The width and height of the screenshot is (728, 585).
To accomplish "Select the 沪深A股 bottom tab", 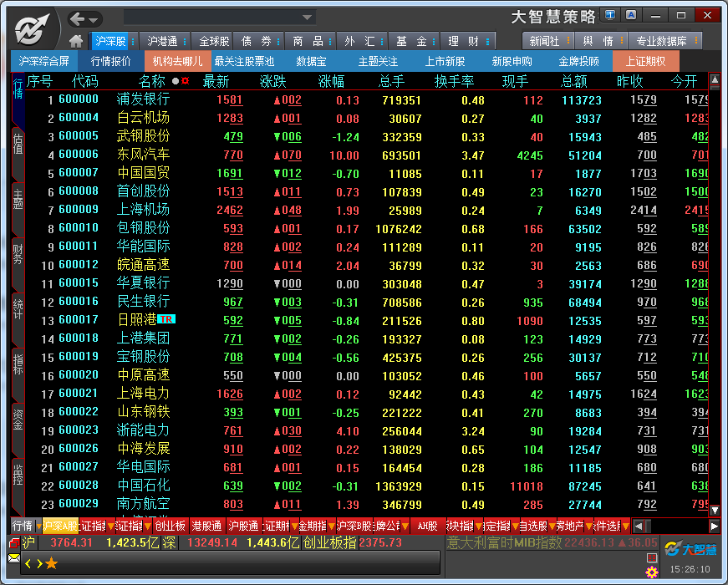I will (60, 526).
